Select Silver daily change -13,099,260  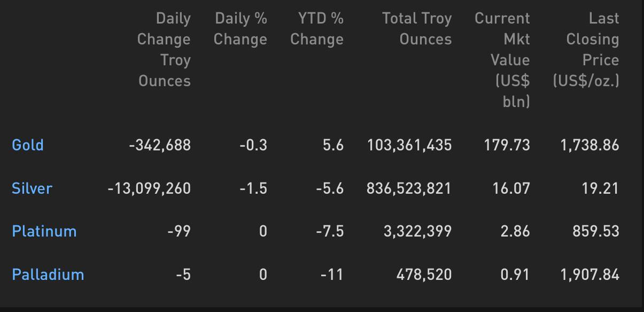pos(149,188)
